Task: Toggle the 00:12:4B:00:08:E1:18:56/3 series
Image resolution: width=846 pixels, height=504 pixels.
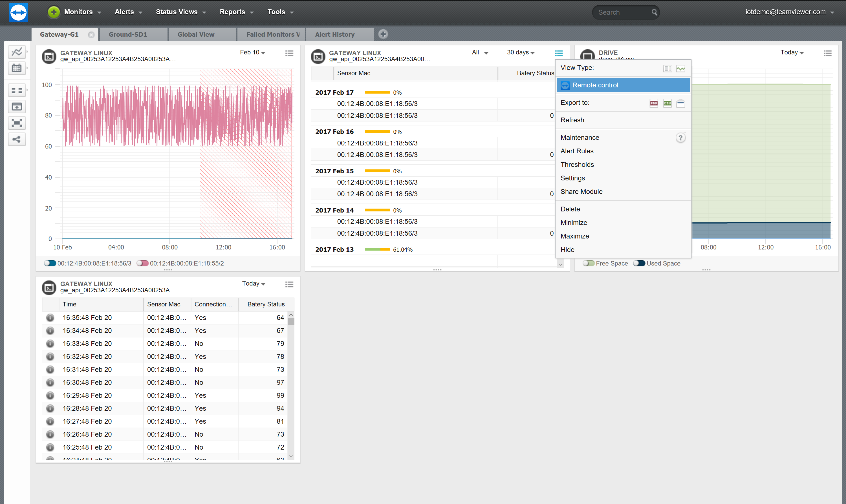Action: click(x=50, y=263)
